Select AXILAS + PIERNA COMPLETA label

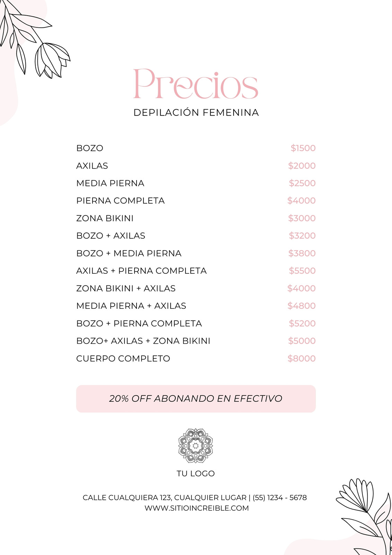coord(141,271)
